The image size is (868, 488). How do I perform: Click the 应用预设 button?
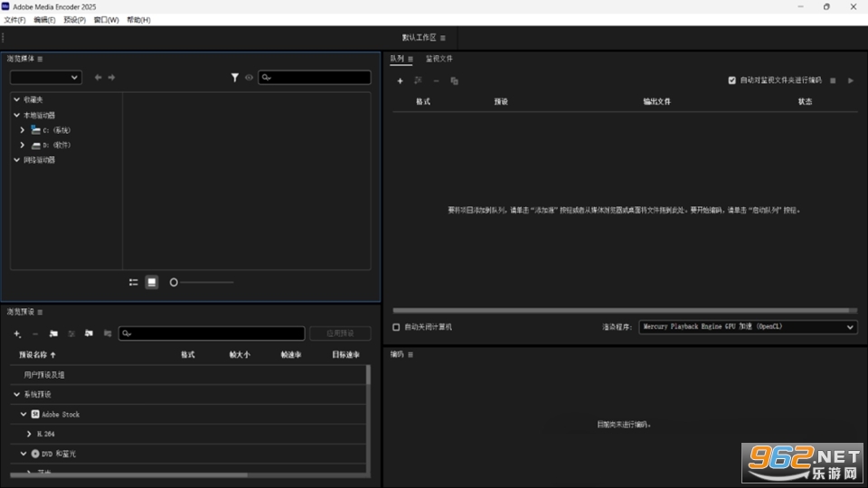(340, 333)
